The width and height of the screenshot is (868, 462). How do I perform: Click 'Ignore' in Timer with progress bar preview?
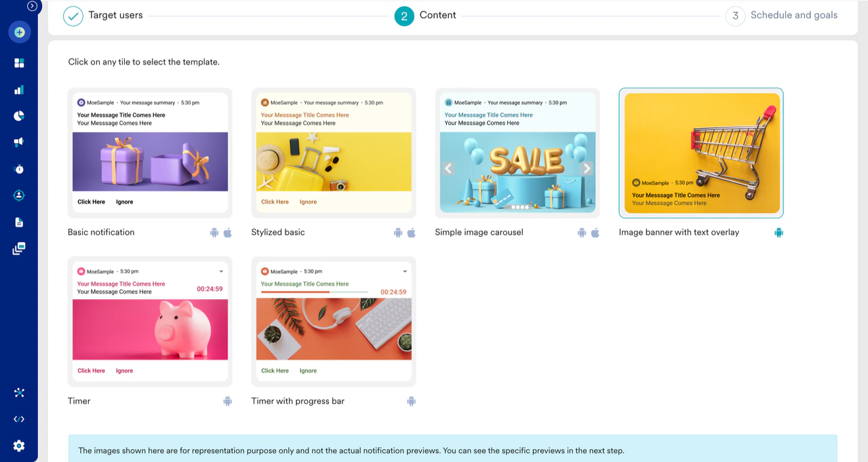(x=309, y=370)
